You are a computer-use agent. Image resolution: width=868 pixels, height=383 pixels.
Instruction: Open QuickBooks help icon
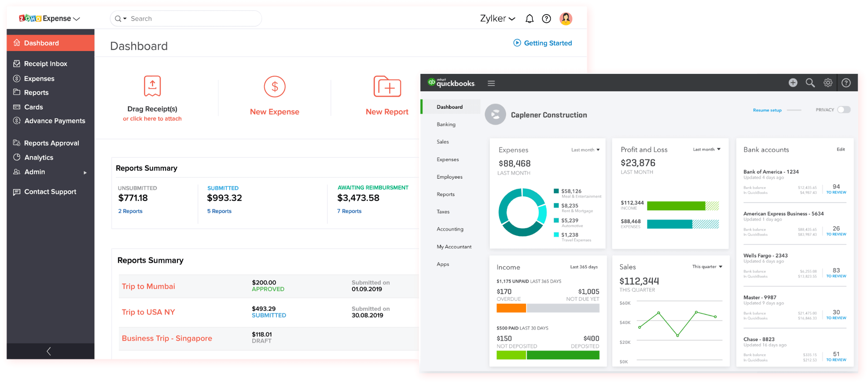tap(846, 83)
